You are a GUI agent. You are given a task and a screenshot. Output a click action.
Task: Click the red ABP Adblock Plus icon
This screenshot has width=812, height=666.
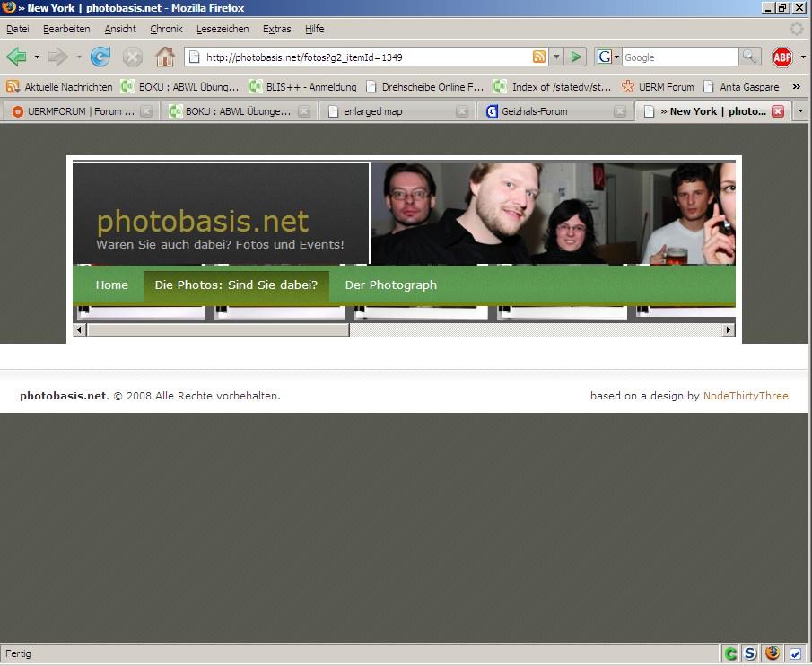click(x=782, y=57)
